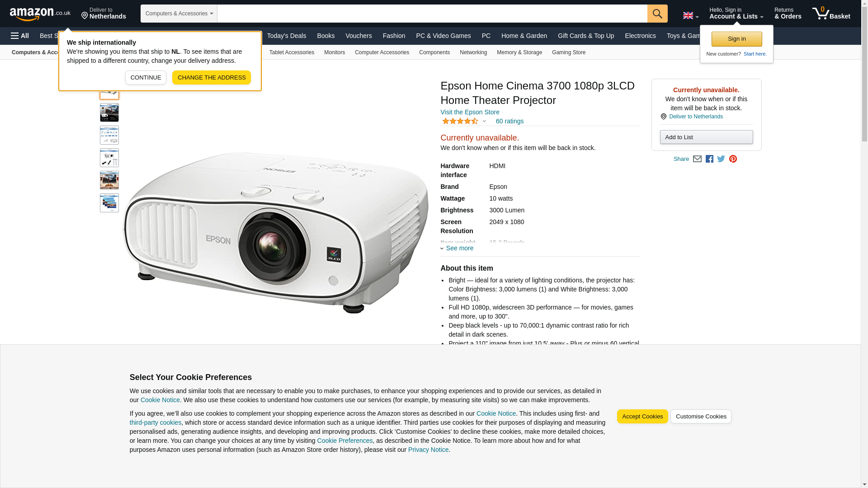Select Monitors sub-navigation item
868x488 pixels.
click(x=335, y=52)
